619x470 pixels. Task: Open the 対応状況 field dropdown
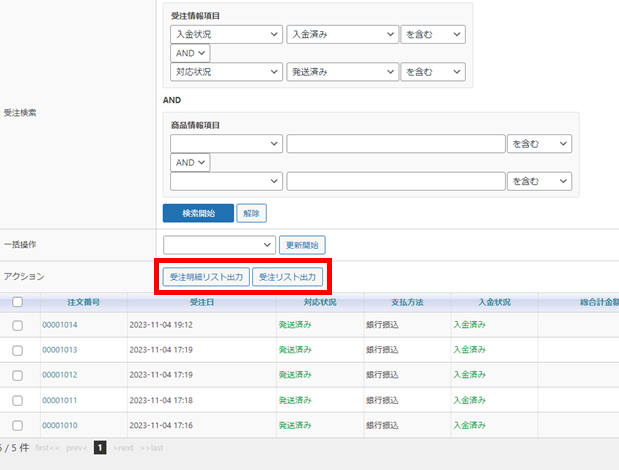(226, 72)
